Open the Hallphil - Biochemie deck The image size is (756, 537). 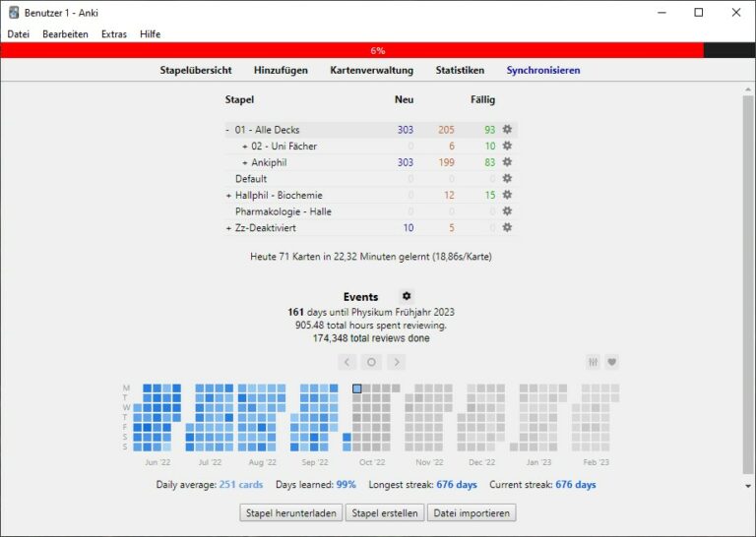[279, 195]
